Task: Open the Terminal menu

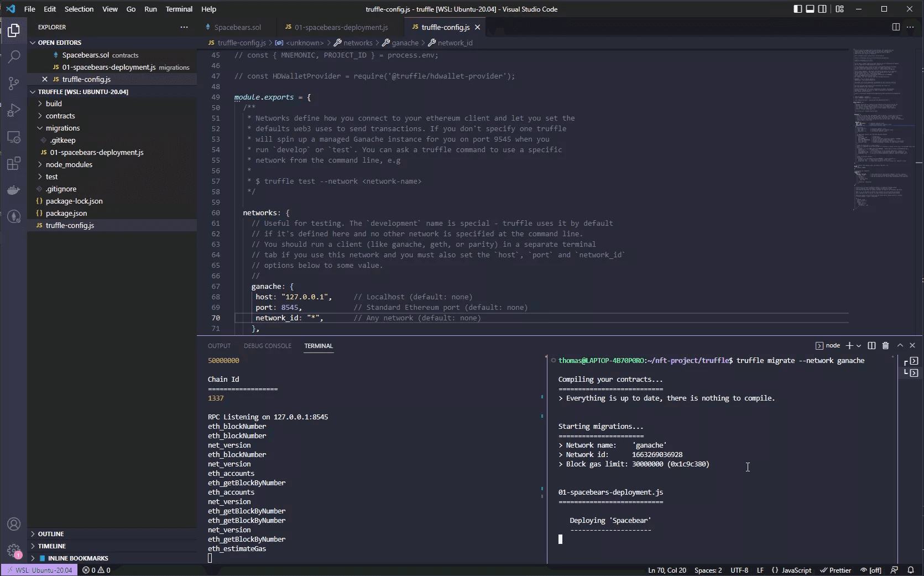Action: coord(179,9)
